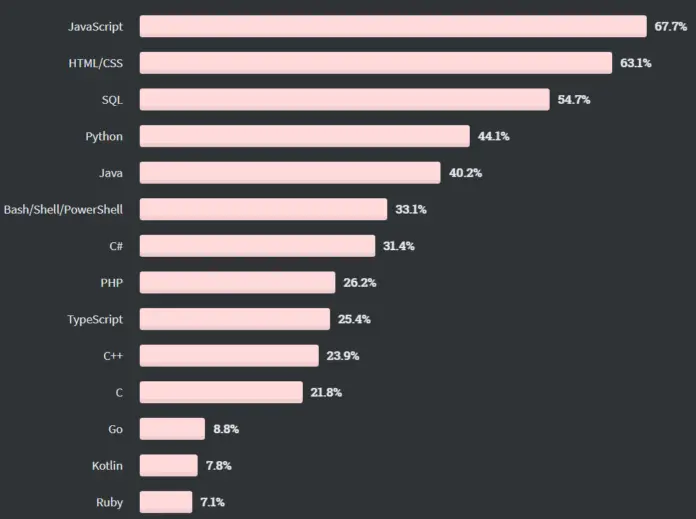Click the JavaScript bar at 67.7%
696x519 pixels.
pos(393,26)
